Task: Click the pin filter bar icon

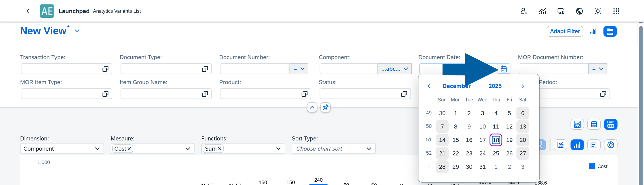Action: click(325, 107)
